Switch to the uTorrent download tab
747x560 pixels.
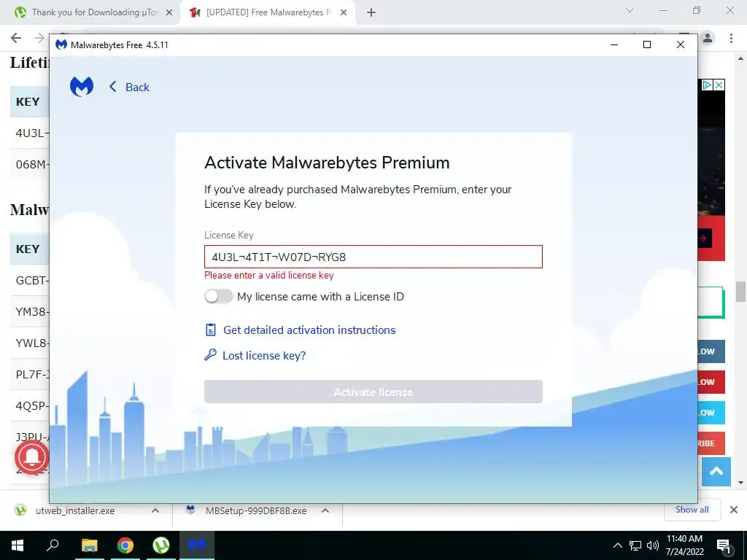pyautogui.click(x=90, y=12)
